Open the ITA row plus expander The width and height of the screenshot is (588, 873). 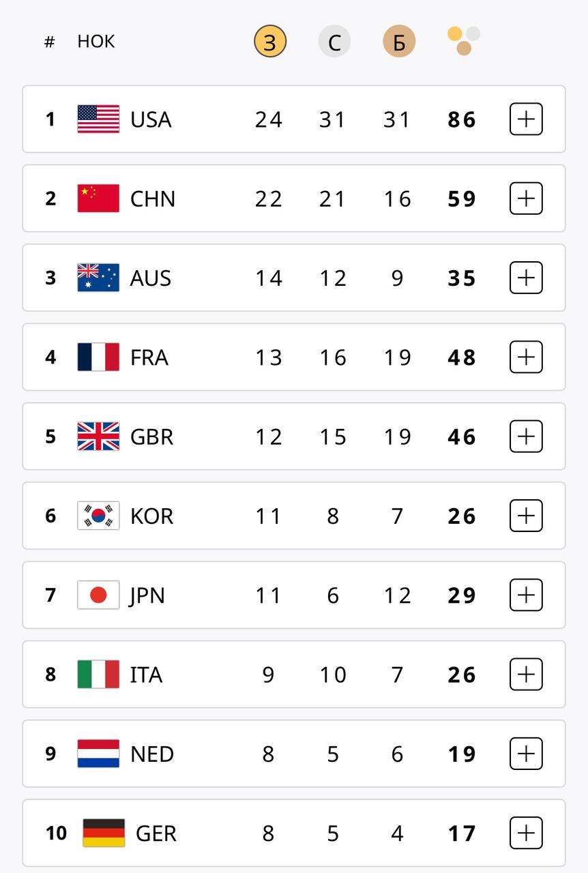click(526, 675)
